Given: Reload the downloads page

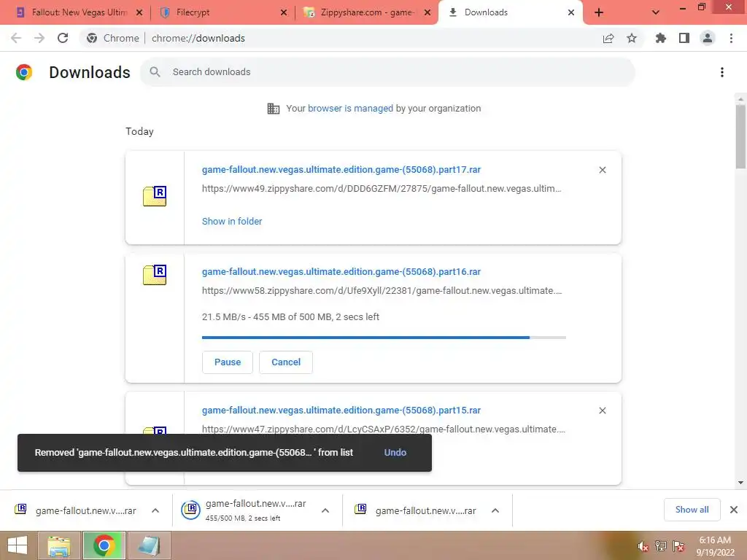Looking at the screenshot, I should (x=63, y=38).
